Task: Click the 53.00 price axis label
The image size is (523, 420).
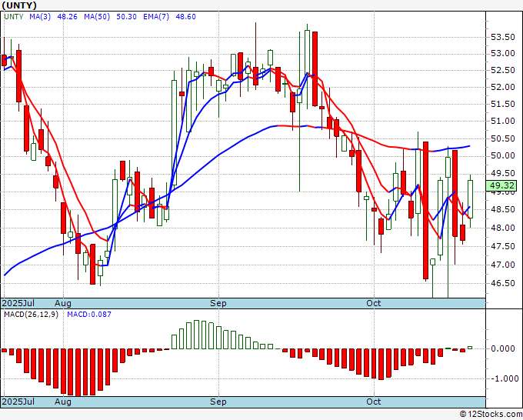Action: pyautogui.click(x=503, y=53)
